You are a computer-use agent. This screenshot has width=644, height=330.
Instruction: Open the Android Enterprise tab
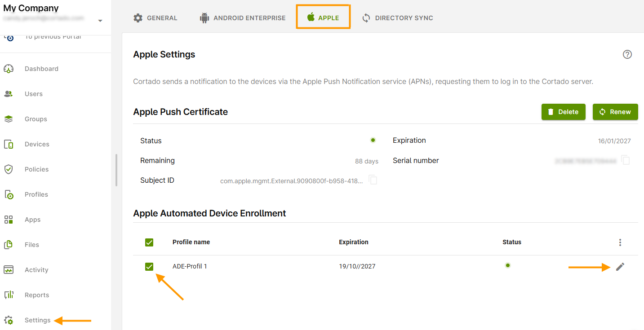[243, 18]
